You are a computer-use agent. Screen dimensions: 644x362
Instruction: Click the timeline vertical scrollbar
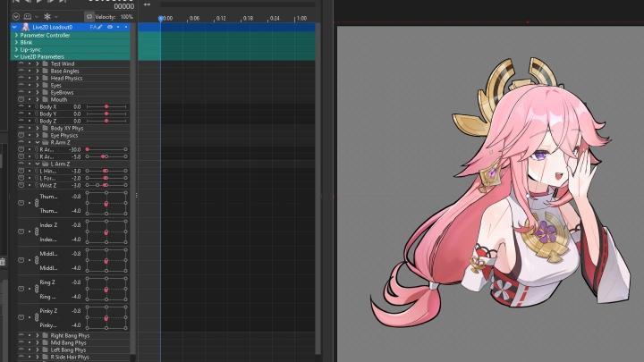318,189
